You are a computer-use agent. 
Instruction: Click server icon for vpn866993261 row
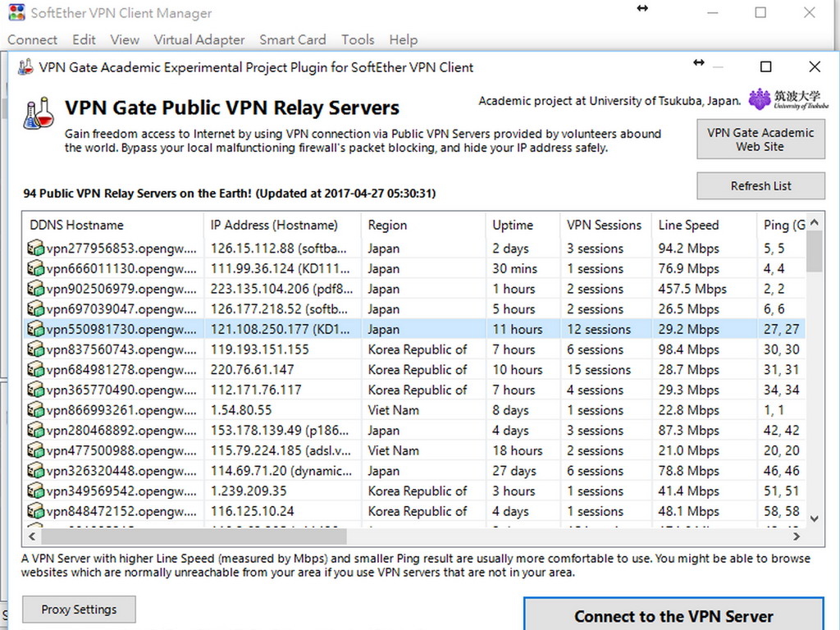(35, 410)
